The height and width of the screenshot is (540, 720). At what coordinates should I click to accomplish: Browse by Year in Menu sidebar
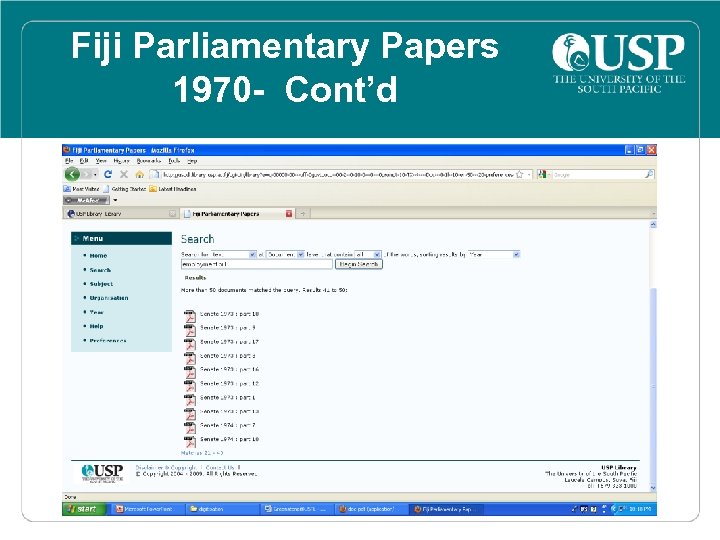point(96,312)
